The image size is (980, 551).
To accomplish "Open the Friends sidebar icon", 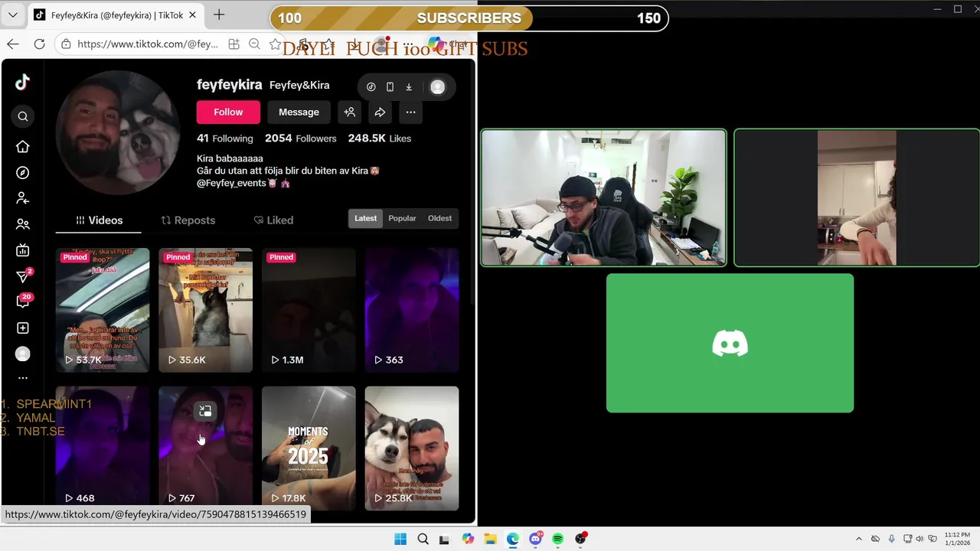I will [23, 224].
